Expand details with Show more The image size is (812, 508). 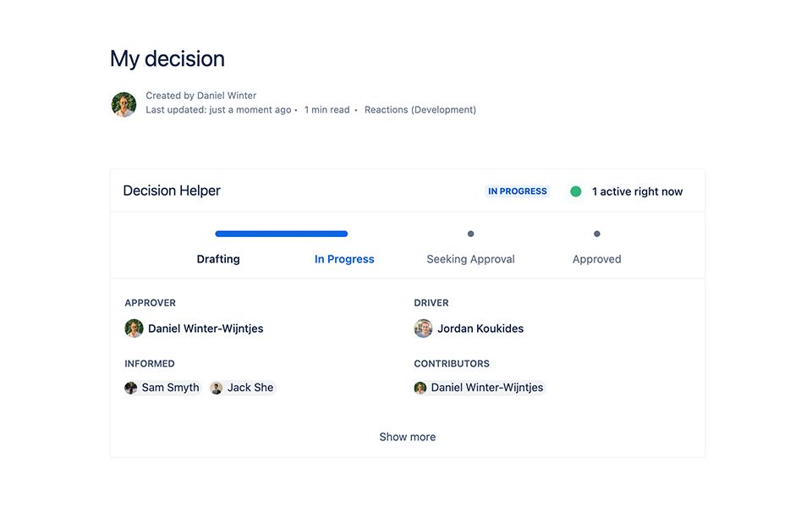408,437
